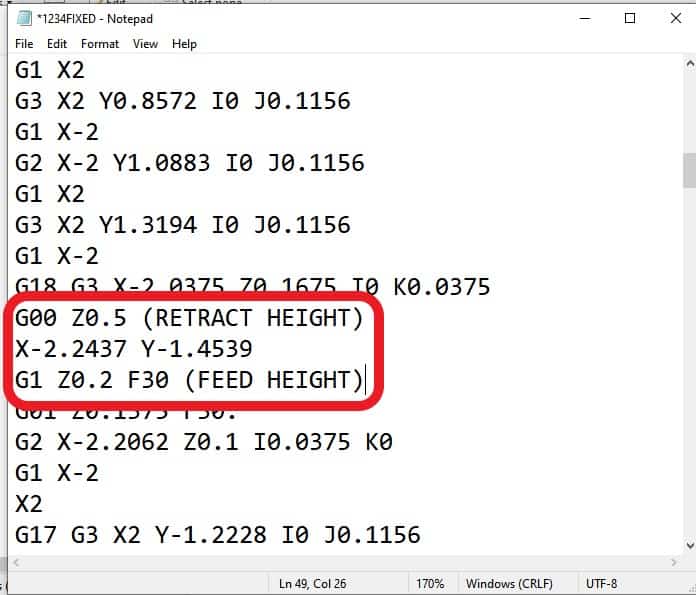Click the horizontal scrollbar left arrow
This screenshot has width=696, height=595.
pyautogui.click(x=16, y=563)
